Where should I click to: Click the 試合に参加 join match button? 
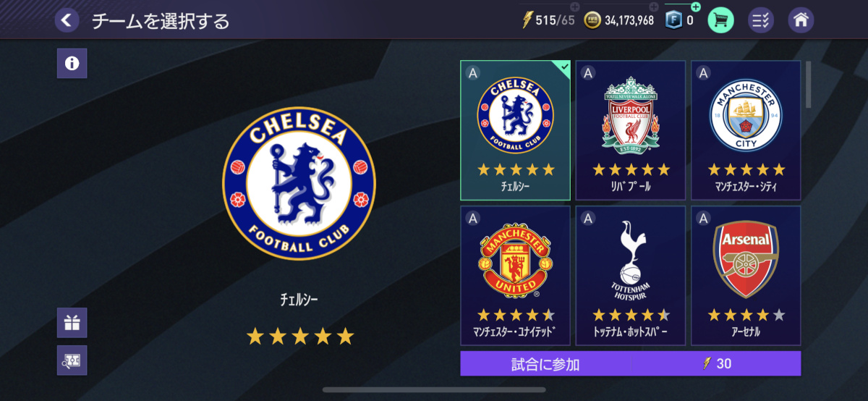pos(545,363)
